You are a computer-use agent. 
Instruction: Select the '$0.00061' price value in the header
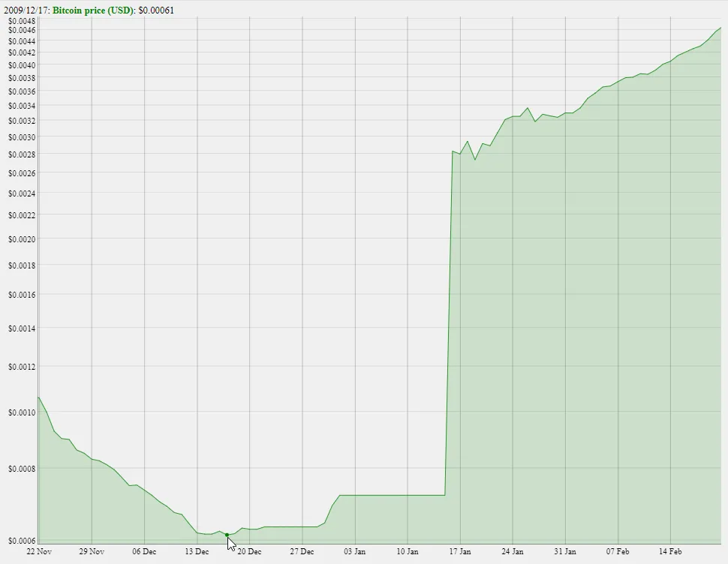(x=156, y=10)
